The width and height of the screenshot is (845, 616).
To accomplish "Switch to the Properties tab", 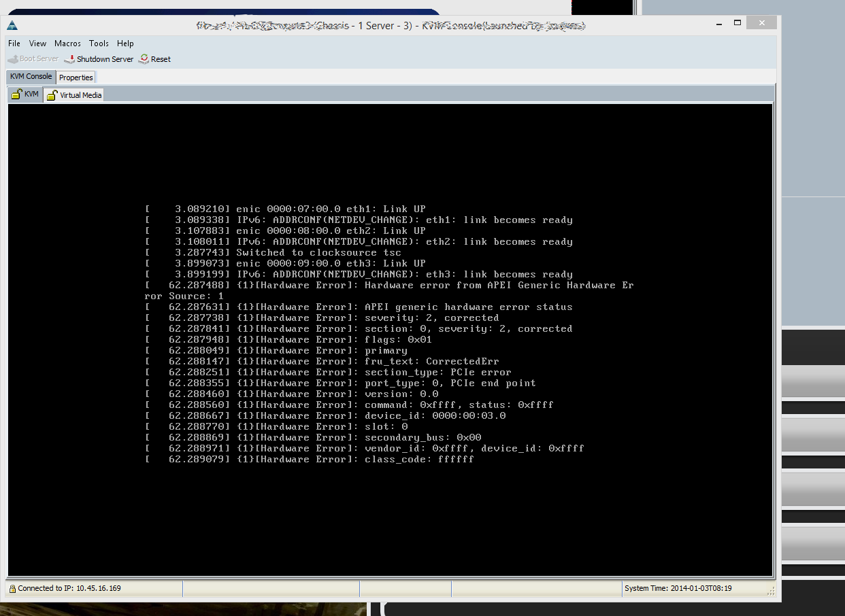I will (x=76, y=78).
